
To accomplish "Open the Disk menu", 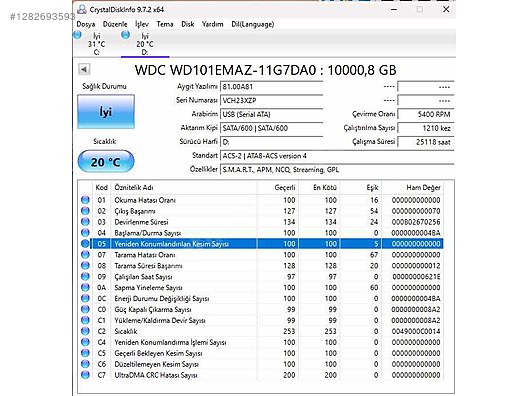I will (x=188, y=24).
